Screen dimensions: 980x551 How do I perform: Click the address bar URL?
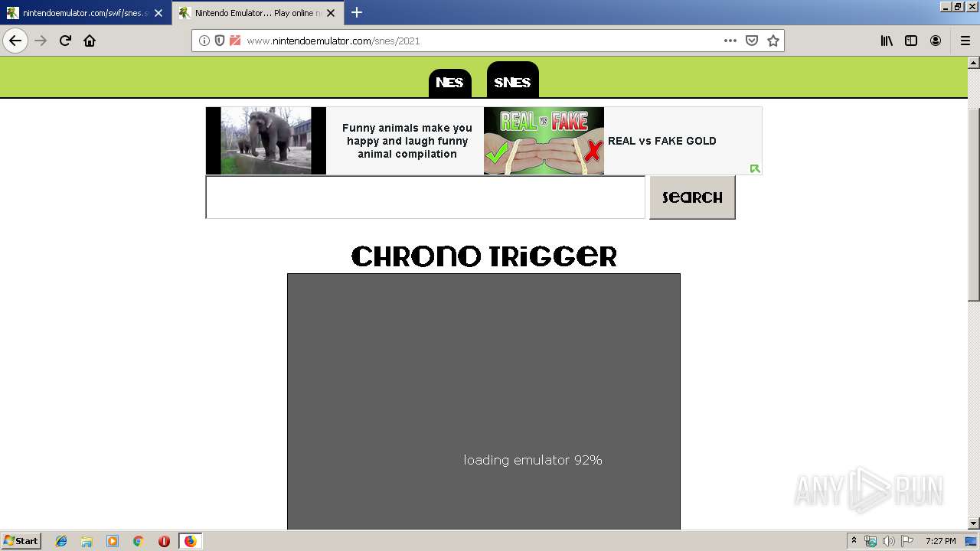tap(333, 41)
